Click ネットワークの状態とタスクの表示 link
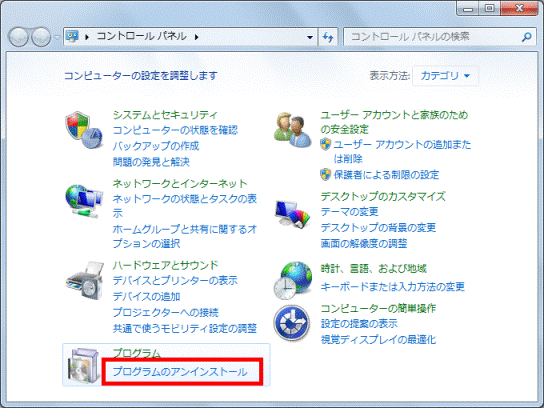The image size is (544, 408). pyautogui.click(x=185, y=206)
